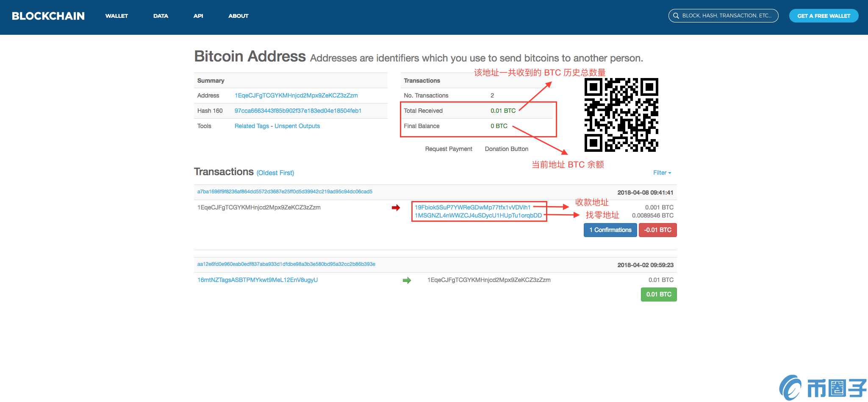
Task: Click the Final Balance 0 BTC value
Action: 499,126
